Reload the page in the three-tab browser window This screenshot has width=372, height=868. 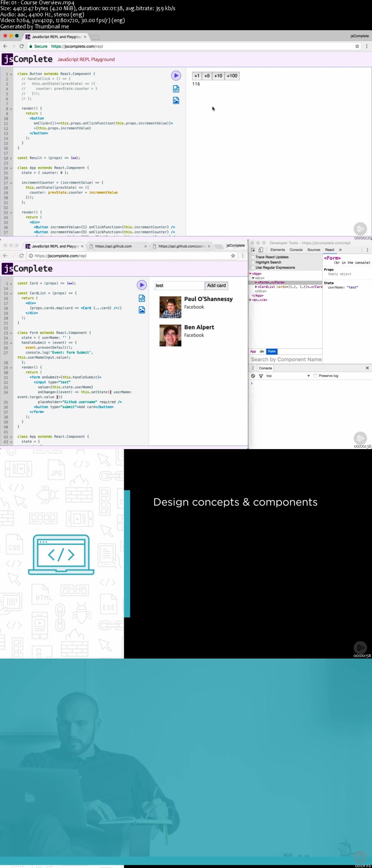coord(21,256)
